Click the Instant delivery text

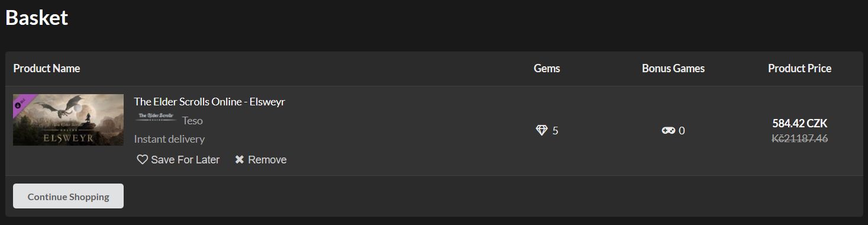pyautogui.click(x=169, y=139)
